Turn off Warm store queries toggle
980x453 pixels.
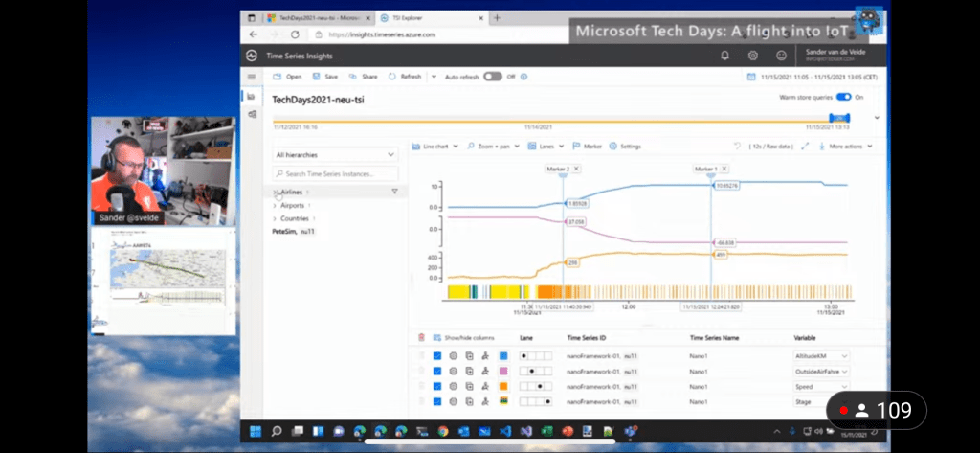843,97
